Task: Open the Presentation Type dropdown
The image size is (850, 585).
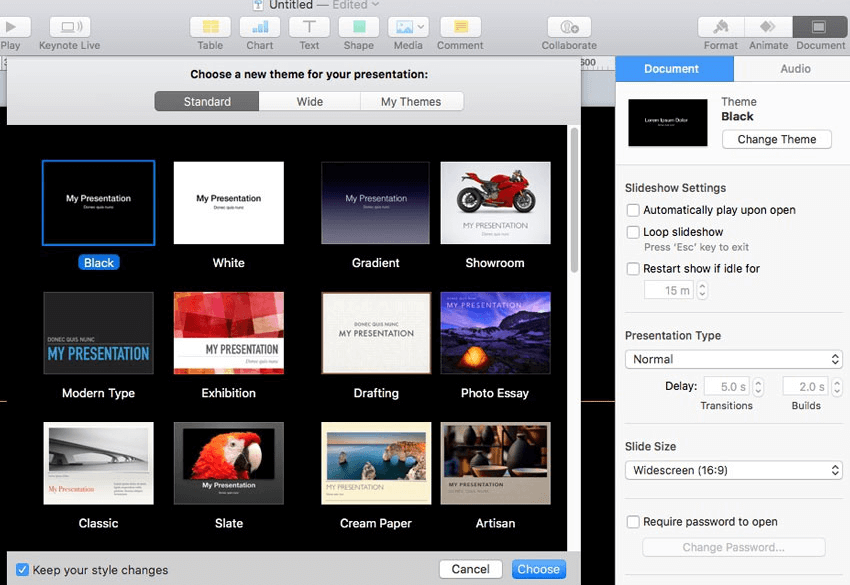Action: click(x=733, y=359)
